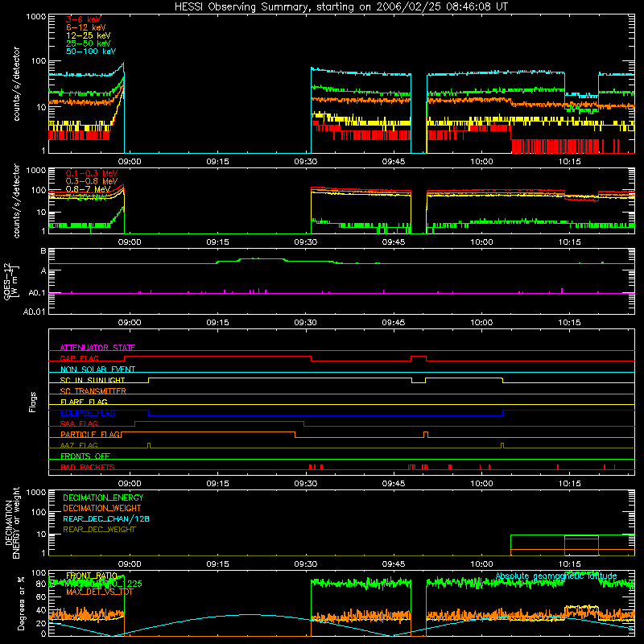Select the '25-50 keV' legend label
The image size is (644, 644).
(x=89, y=43)
